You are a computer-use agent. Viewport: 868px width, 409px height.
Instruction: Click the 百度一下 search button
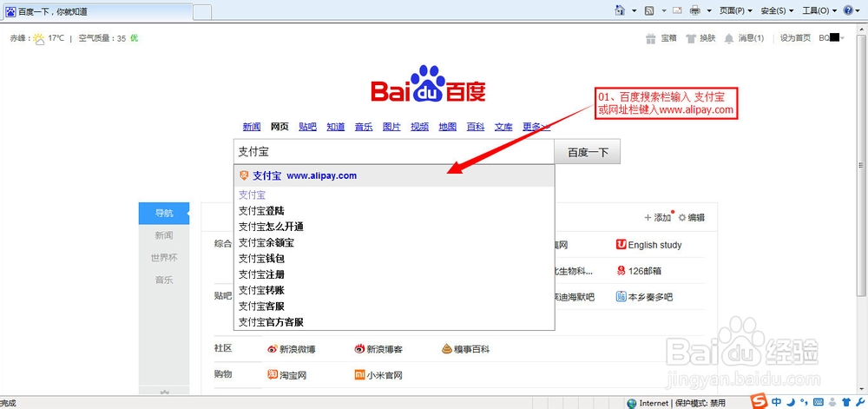click(x=588, y=152)
